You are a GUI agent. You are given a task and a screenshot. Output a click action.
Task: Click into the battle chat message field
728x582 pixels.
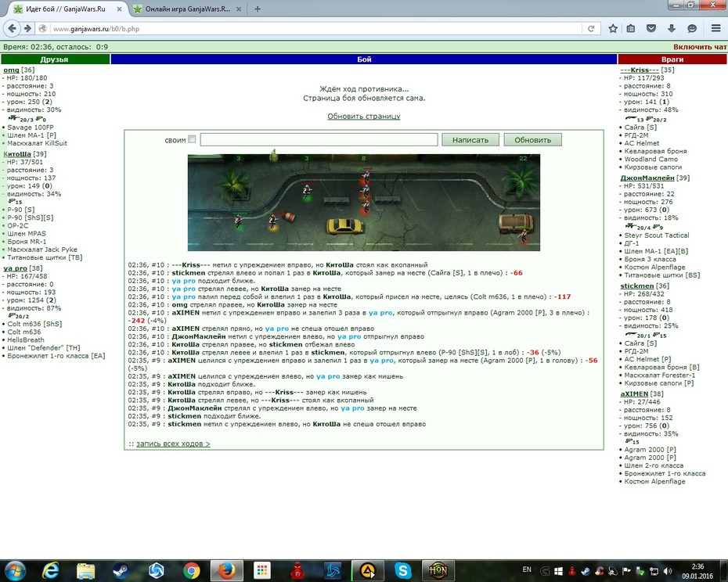pyautogui.click(x=319, y=140)
